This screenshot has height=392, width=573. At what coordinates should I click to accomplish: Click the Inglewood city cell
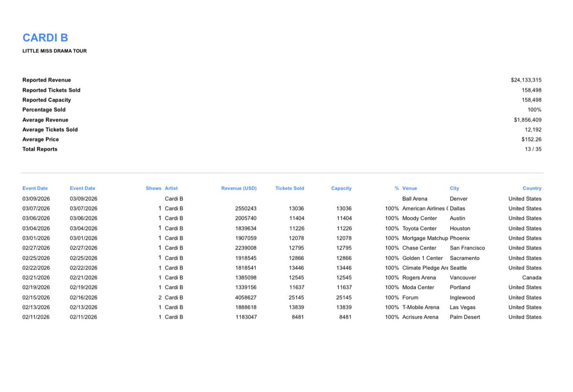(x=462, y=297)
